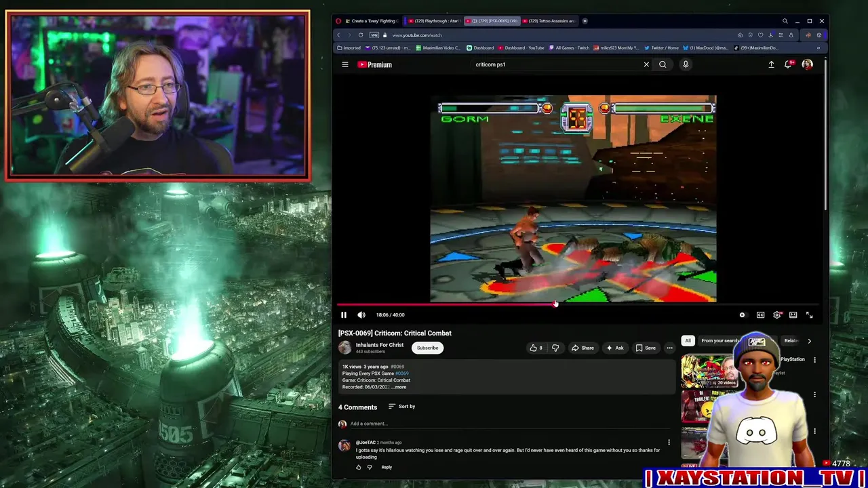Toggle the Opera VPN badge
The image size is (868, 488).
coord(376,35)
